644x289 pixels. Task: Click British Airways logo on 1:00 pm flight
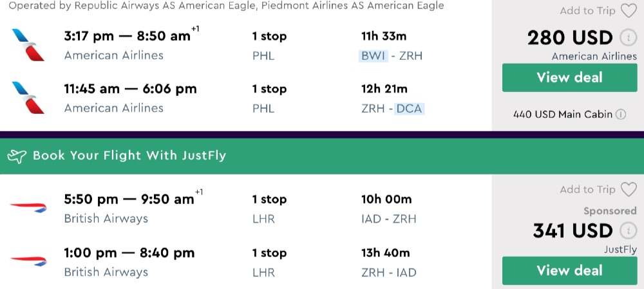tap(28, 261)
